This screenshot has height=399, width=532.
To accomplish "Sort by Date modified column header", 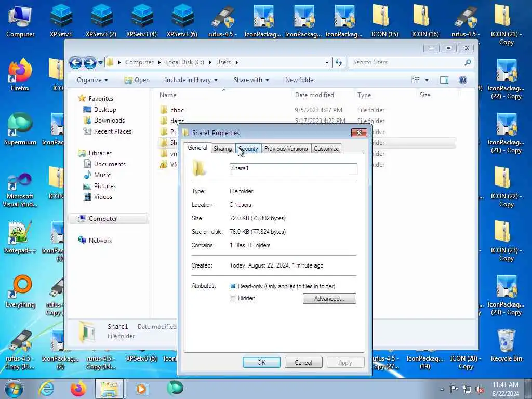I will point(314,95).
